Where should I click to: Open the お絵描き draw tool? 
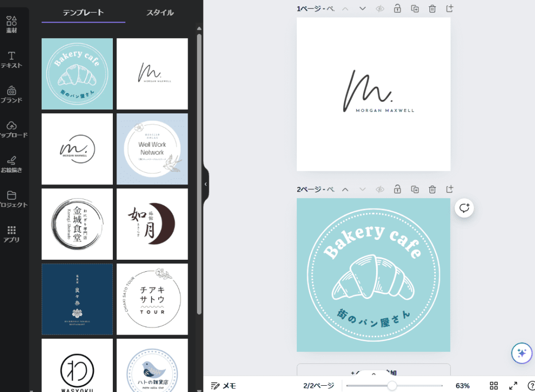(11, 164)
